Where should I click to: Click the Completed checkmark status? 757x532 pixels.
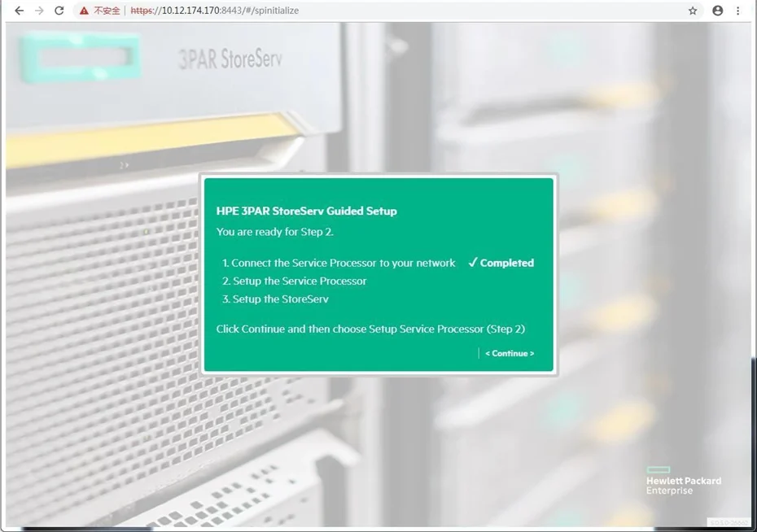pos(501,263)
